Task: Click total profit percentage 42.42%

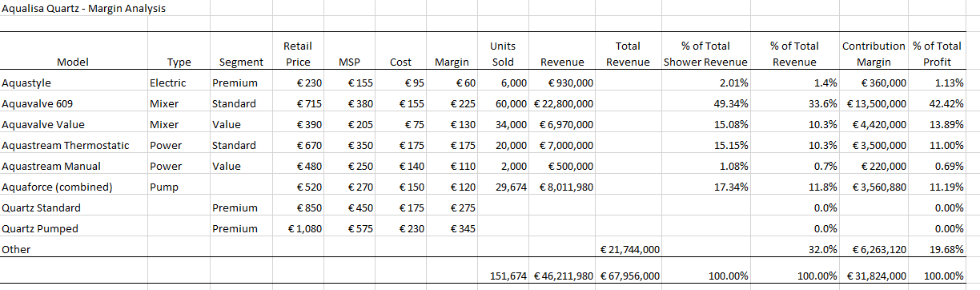Action: (947, 103)
